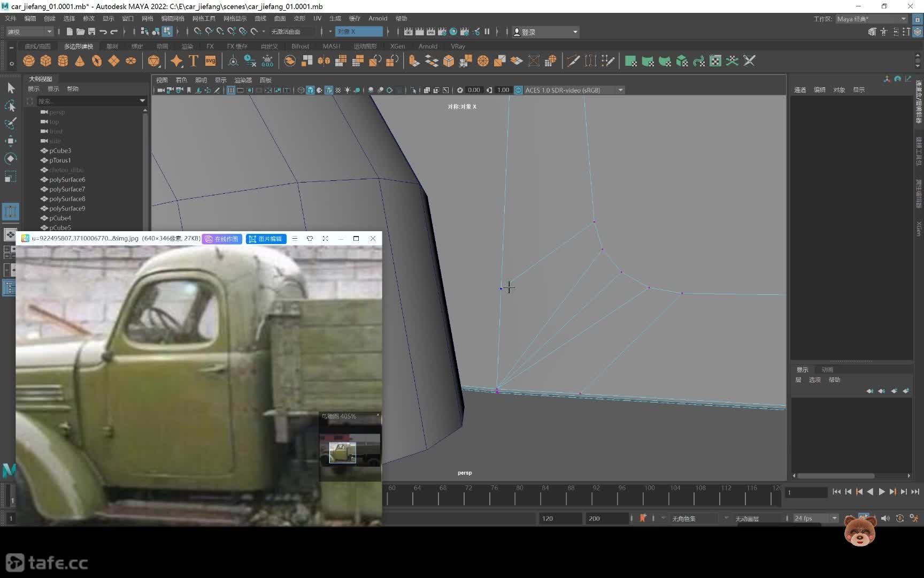This screenshot has height=578, width=924.
Task: Click the SVG import shelf icon
Action: pos(211,61)
